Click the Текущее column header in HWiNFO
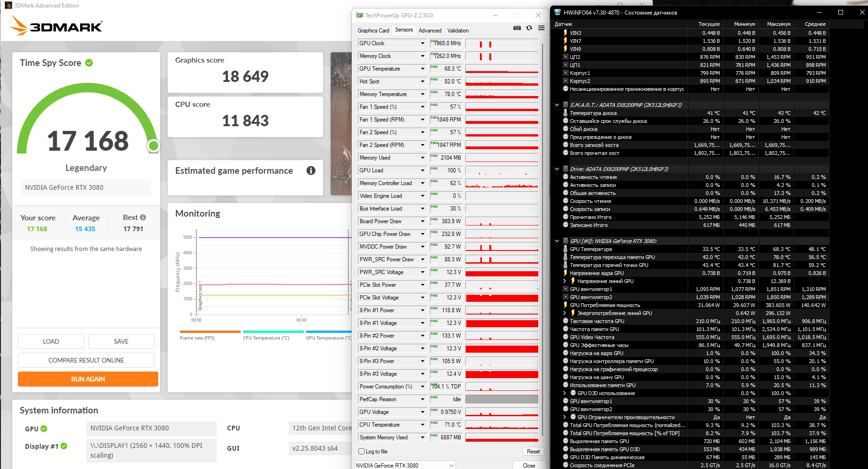Image resolution: width=868 pixels, height=469 pixels. tap(705, 24)
